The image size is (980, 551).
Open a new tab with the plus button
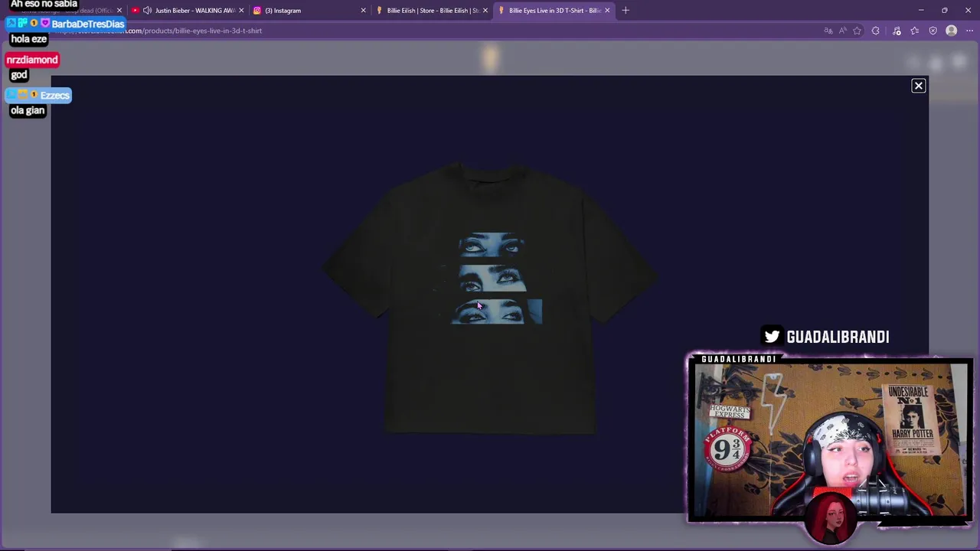click(626, 10)
